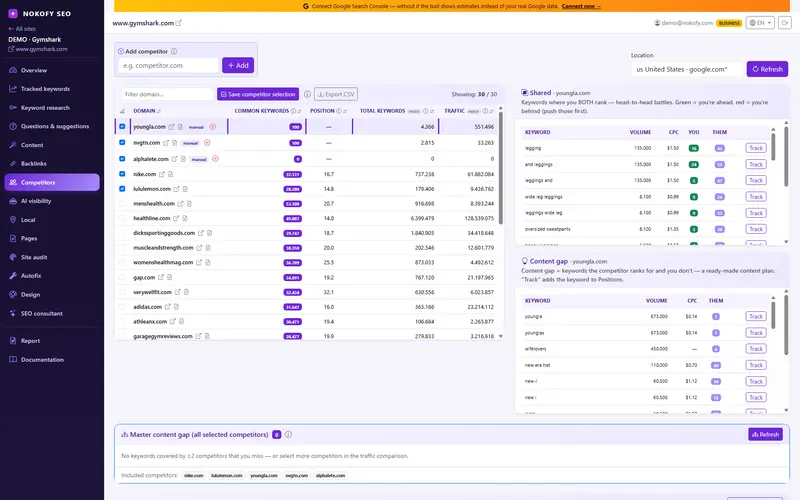Open AI visibility page
The height and width of the screenshot is (500, 800).
pyautogui.click(x=52, y=201)
